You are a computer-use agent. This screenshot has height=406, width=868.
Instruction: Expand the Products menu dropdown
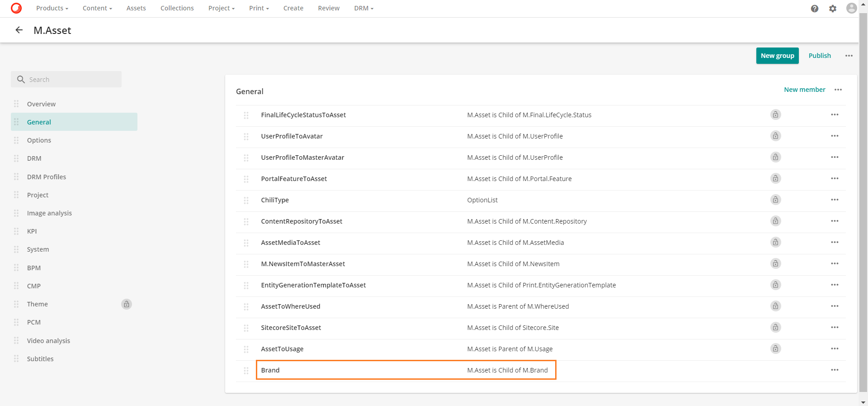pyautogui.click(x=52, y=8)
